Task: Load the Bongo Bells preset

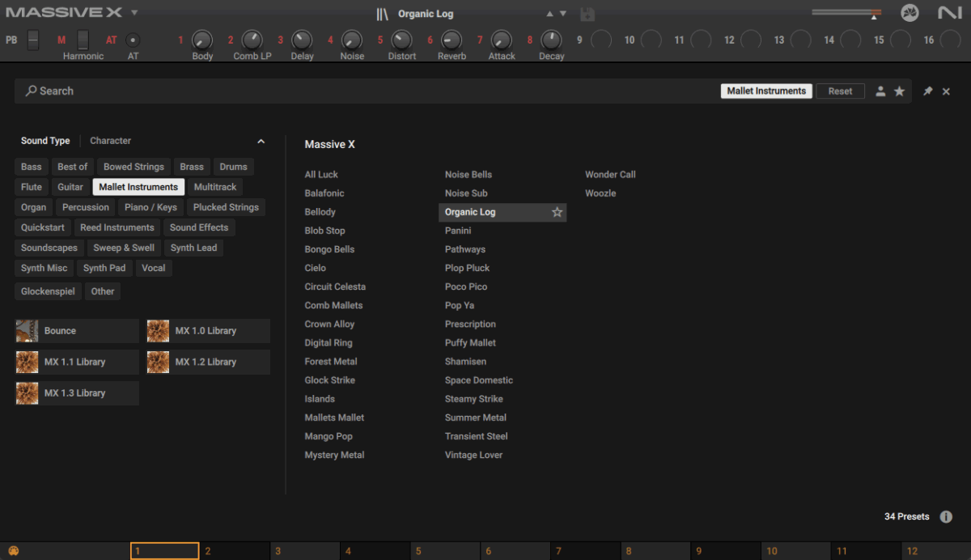Action: (329, 249)
